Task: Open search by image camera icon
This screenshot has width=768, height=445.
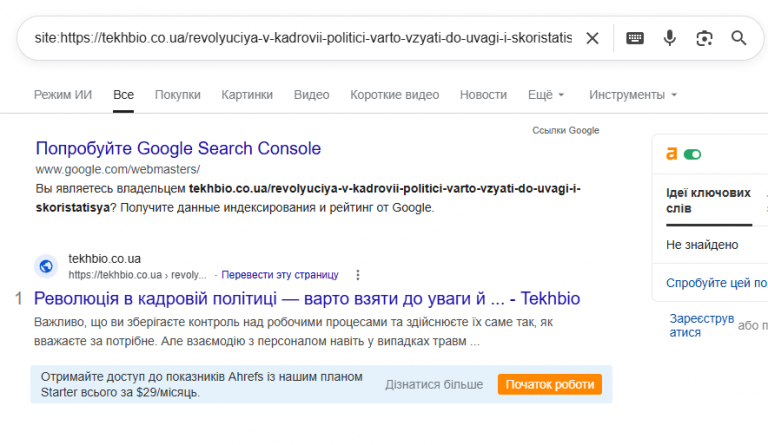Action: (x=704, y=38)
